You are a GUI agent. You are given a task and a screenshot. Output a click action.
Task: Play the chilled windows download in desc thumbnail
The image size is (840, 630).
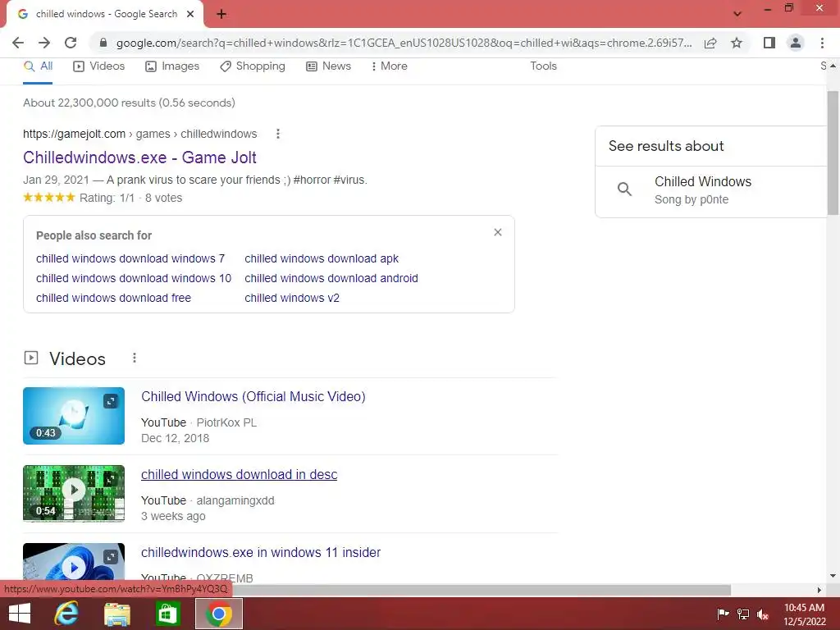73,493
